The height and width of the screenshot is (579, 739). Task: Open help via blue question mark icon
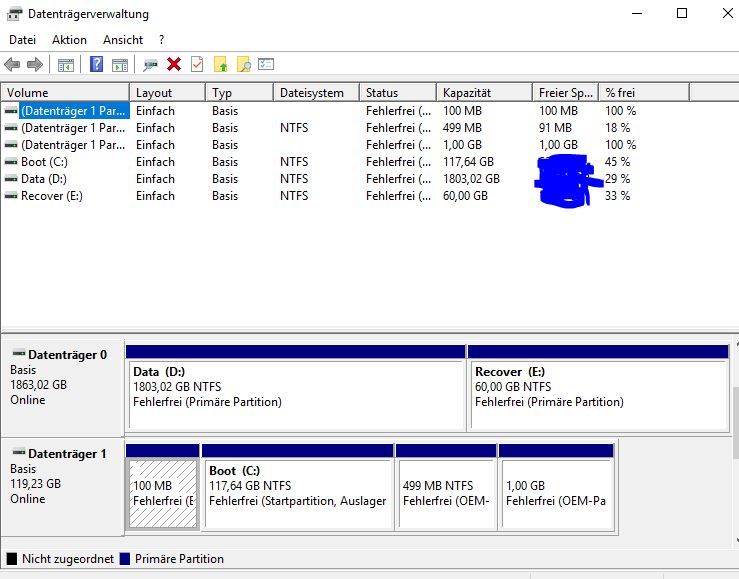(x=97, y=65)
